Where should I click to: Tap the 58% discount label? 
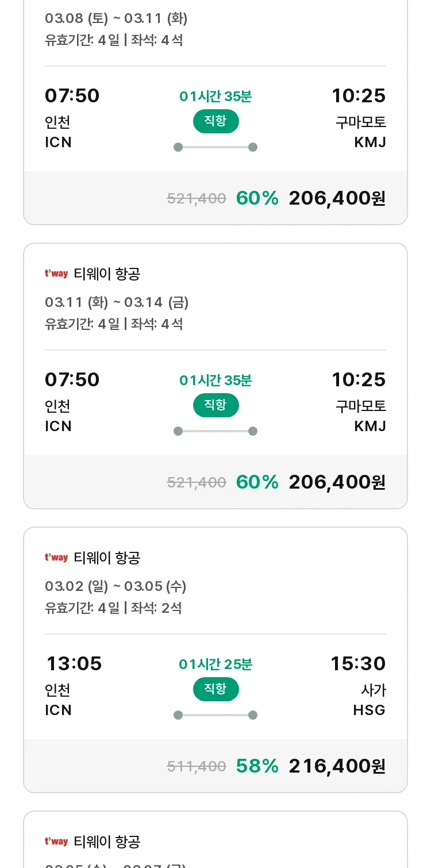pyautogui.click(x=257, y=766)
